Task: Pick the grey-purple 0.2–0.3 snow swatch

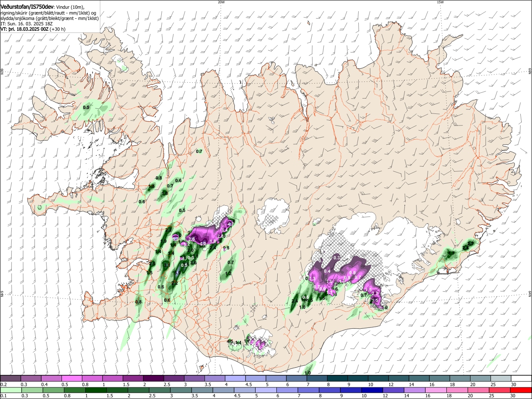Action: (10, 378)
